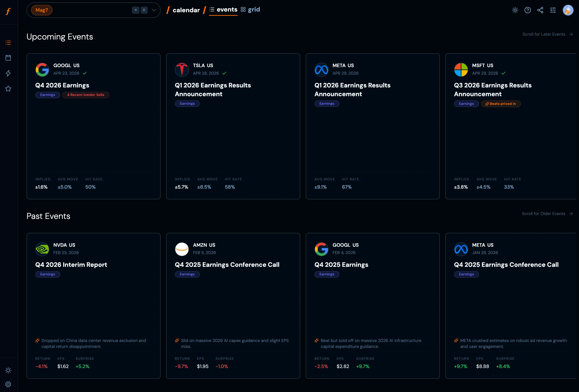
Task: Open favorites via the star sidebar icon
Action: point(8,89)
